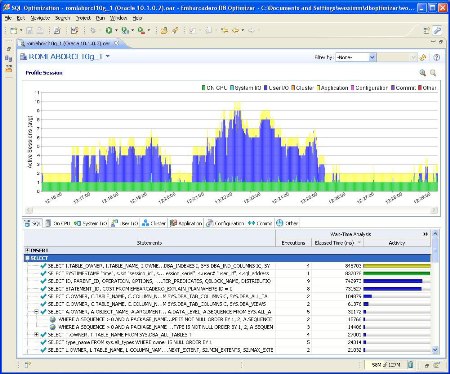Click the filter wand icon beside Filter by
The image size is (450, 374).
423,57
